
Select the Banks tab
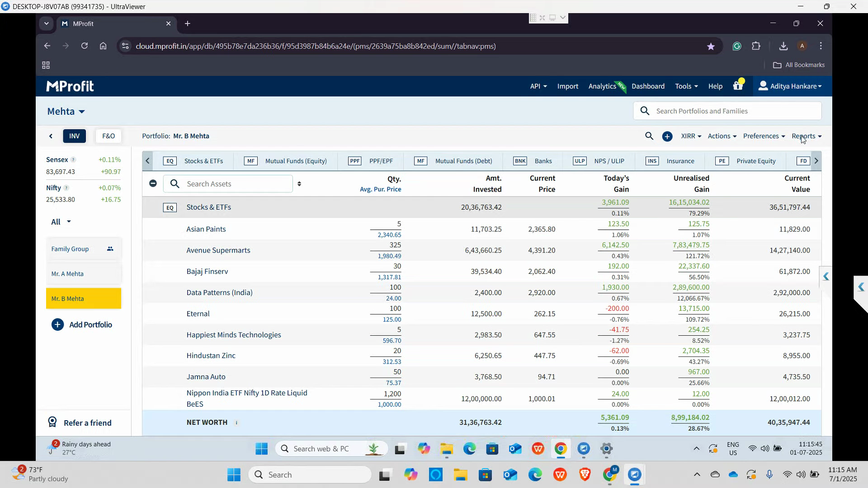(533, 161)
